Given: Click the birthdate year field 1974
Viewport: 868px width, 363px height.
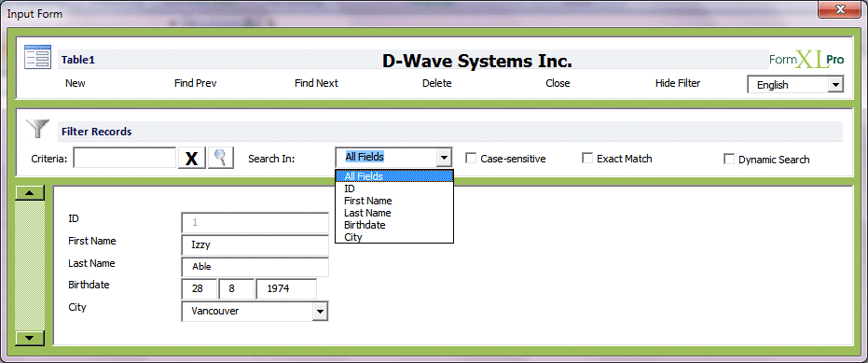Looking at the screenshot, I should coord(287,289).
